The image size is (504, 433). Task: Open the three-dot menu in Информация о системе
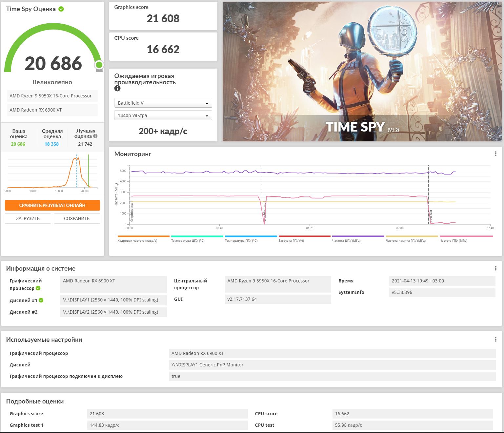pos(495,268)
